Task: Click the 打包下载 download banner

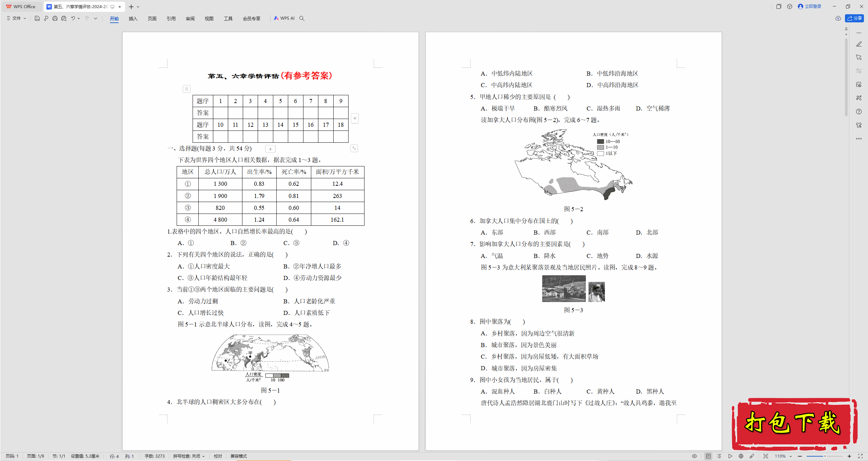Action: 794,424
